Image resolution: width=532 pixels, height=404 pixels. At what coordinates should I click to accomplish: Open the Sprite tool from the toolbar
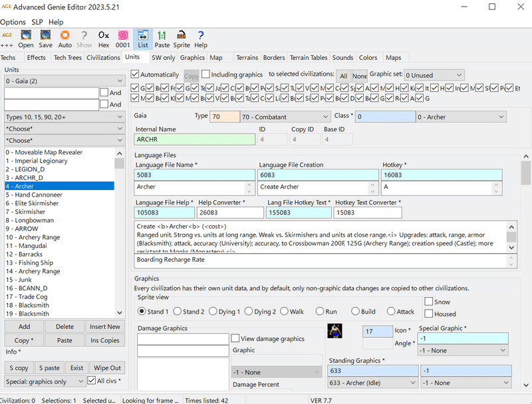coord(181,39)
